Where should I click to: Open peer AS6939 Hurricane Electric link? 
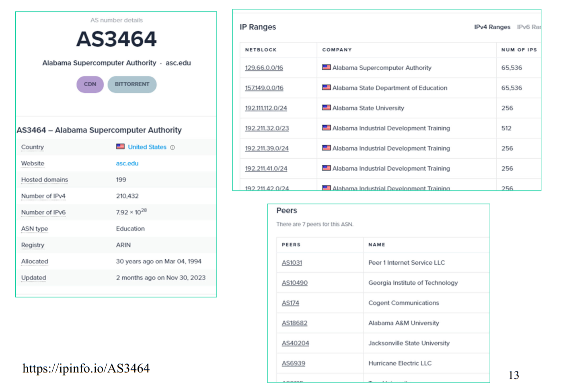pos(293,363)
